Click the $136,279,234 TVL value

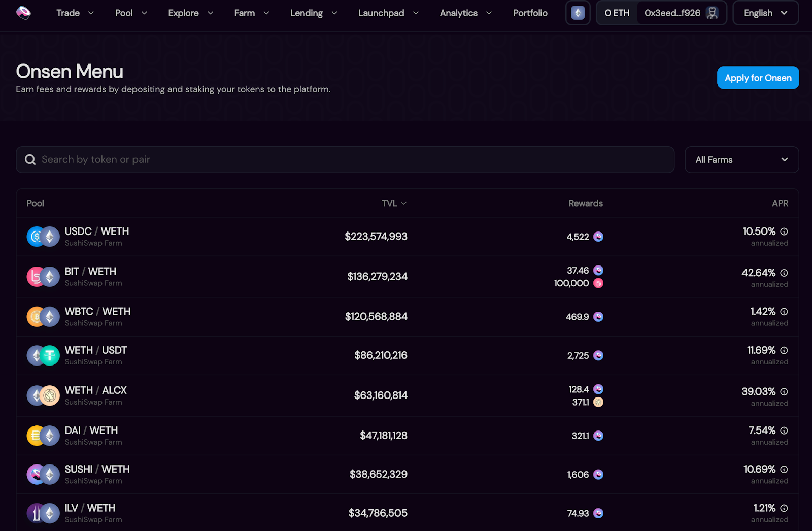pos(378,277)
